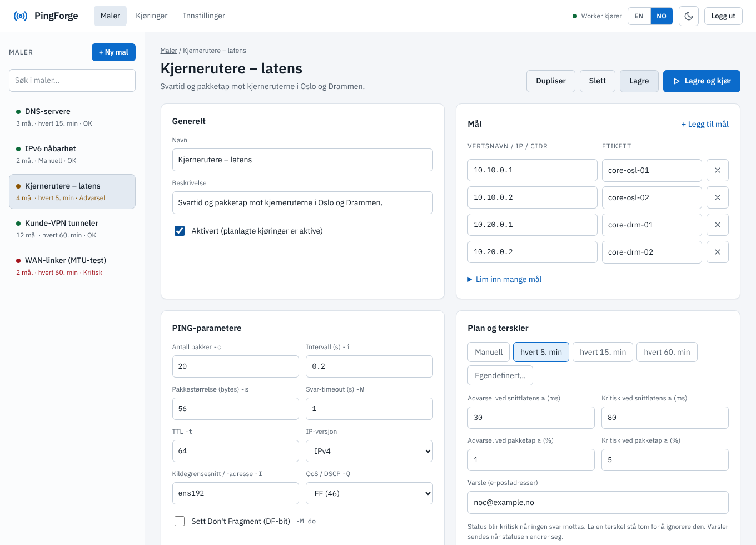Open IP-versjon dropdown
The width and height of the screenshot is (756, 545).
click(x=369, y=451)
